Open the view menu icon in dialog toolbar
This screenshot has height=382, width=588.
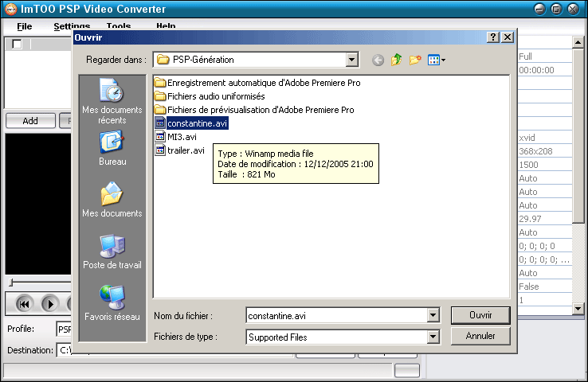pos(437,60)
